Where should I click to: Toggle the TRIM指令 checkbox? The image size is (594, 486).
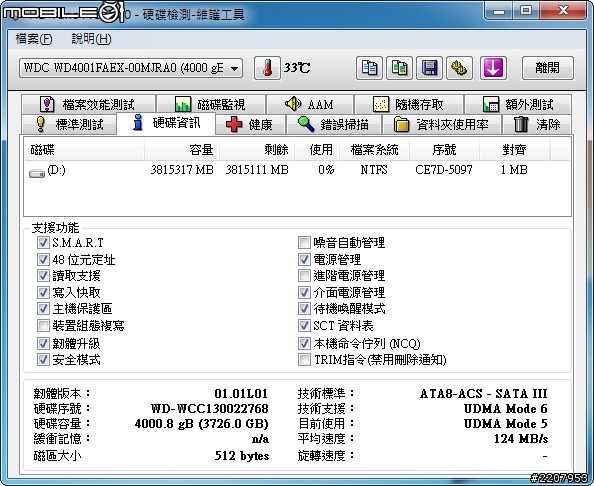[x=304, y=359]
